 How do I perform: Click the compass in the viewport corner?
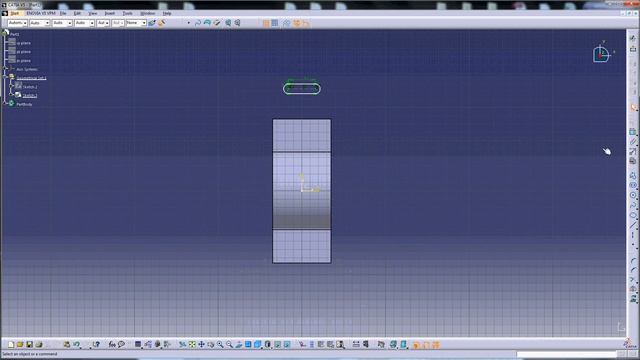tap(602, 53)
